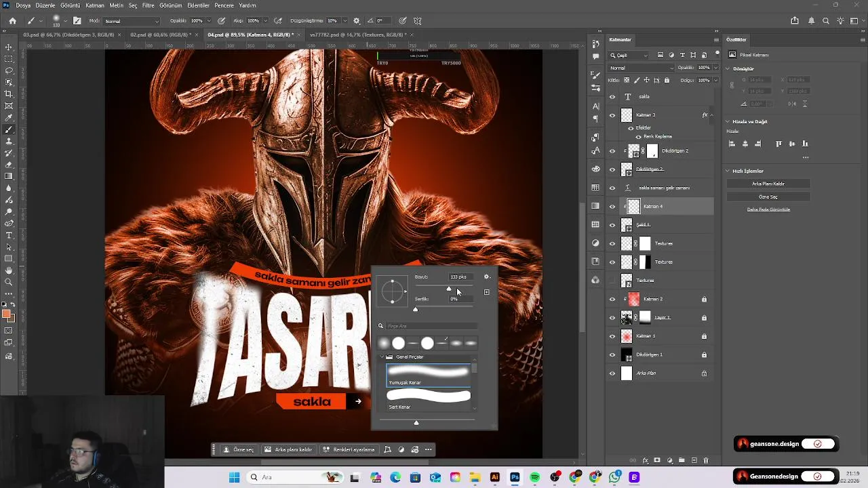
Task: Click Özne Seç button in Properties panel
Action: [x=768, y=197]
